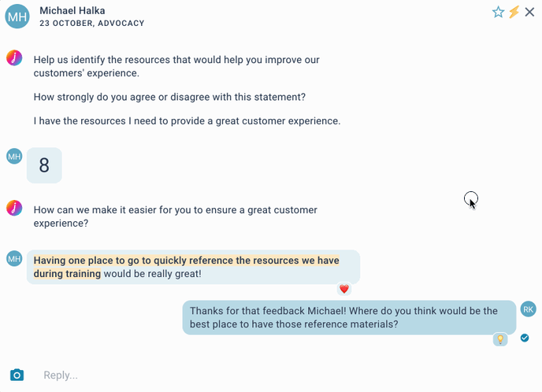Click the 23 October, Advocacy label
This screenshot has width=542, height=392.
click(x=91, y=23)
